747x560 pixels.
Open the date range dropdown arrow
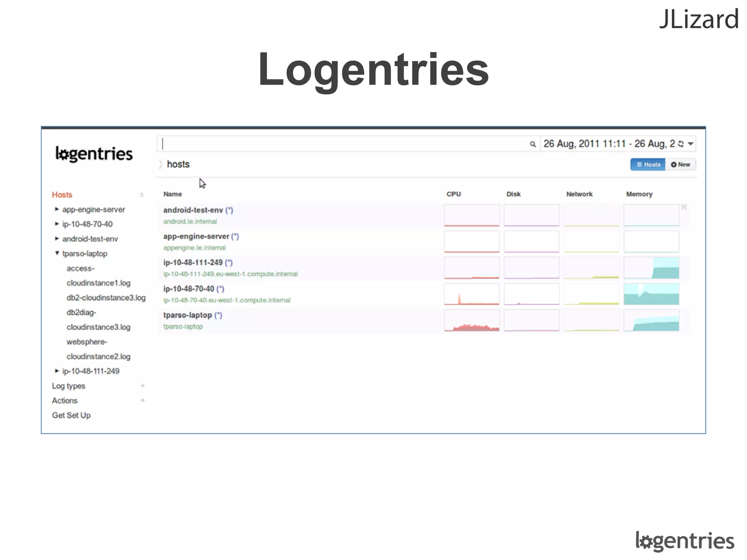[x=690, y=144]
